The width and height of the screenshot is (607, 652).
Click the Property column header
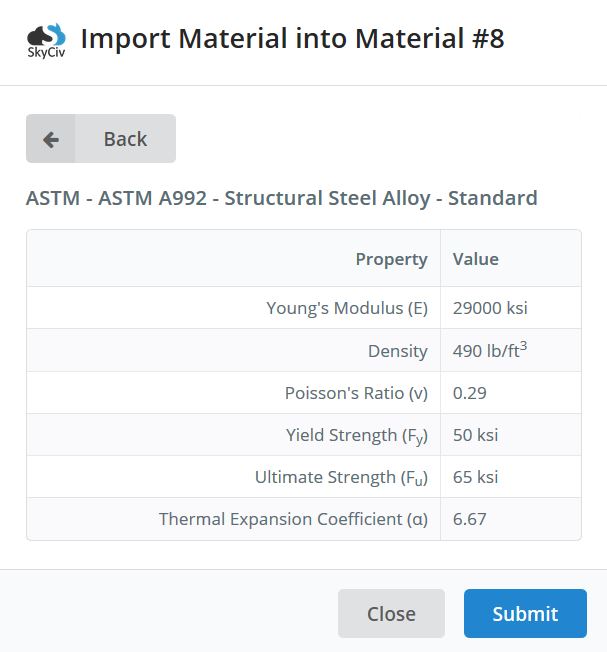(x=392, y=259)
